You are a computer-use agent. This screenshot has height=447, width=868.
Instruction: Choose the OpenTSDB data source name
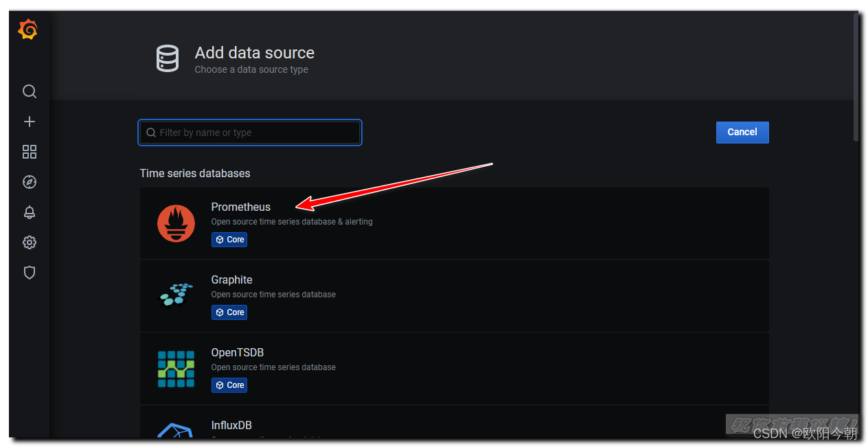point(237,352)
